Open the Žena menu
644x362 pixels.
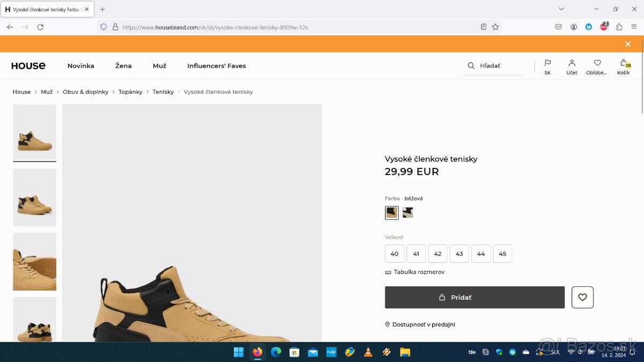coord(123,66)
